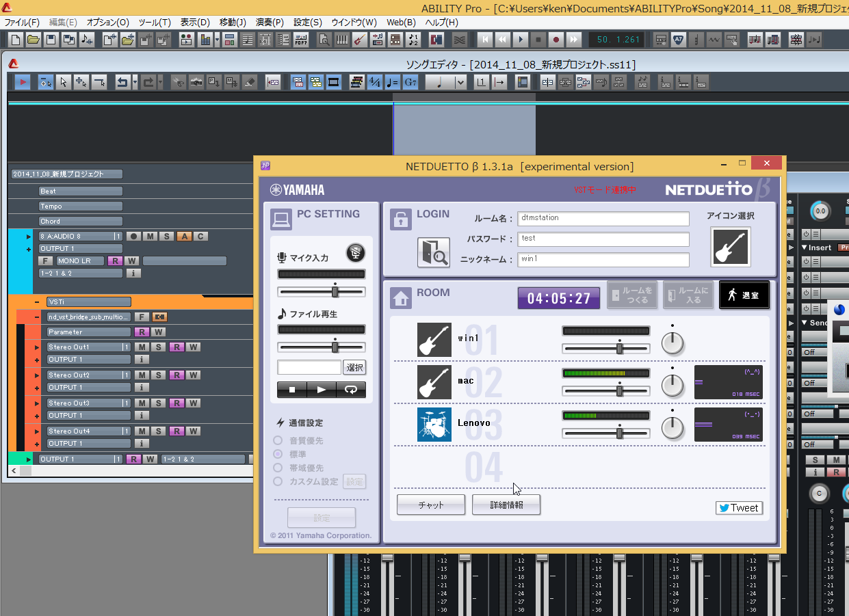Click the film strip icon in Song Editor toolbar

click(335, 83)
